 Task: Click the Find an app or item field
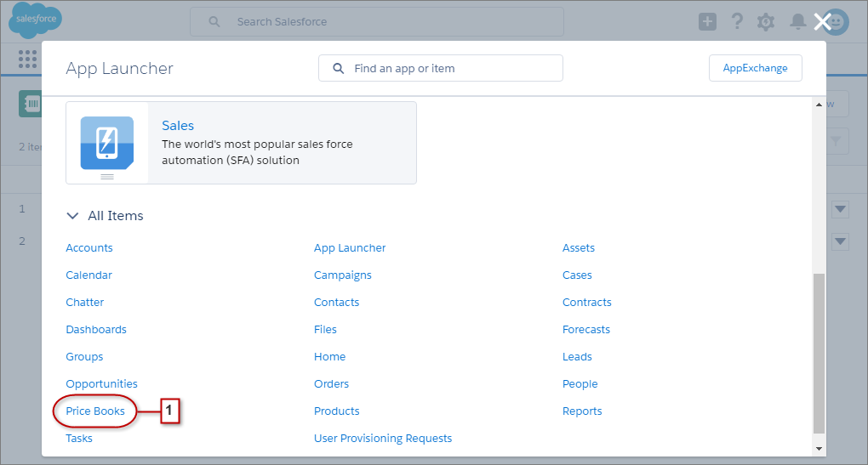441,68
